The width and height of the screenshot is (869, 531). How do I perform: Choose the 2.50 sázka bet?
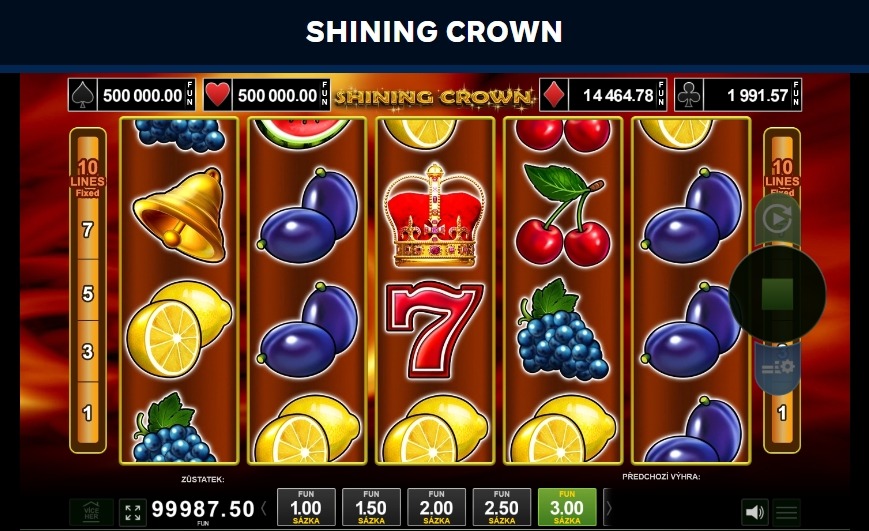point(502,507)
